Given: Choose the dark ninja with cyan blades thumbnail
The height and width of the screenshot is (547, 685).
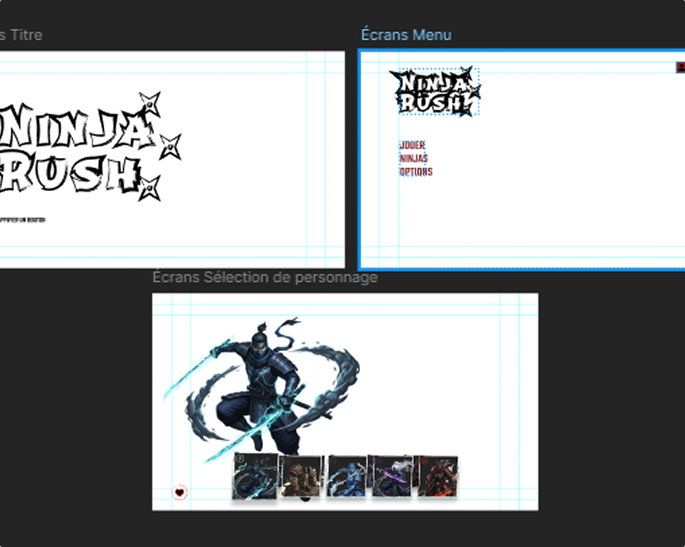Looking at the screenshot, I should 255,476.
